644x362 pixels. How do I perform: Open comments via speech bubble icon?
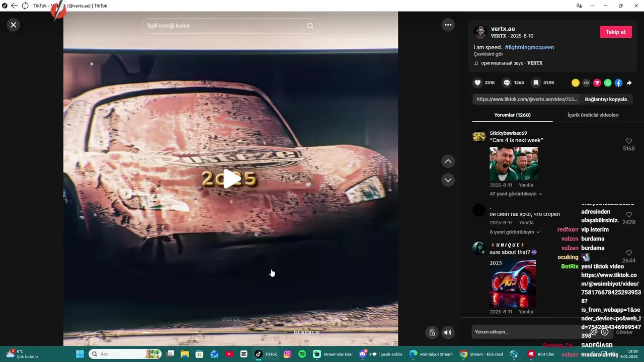click(507, 82)
